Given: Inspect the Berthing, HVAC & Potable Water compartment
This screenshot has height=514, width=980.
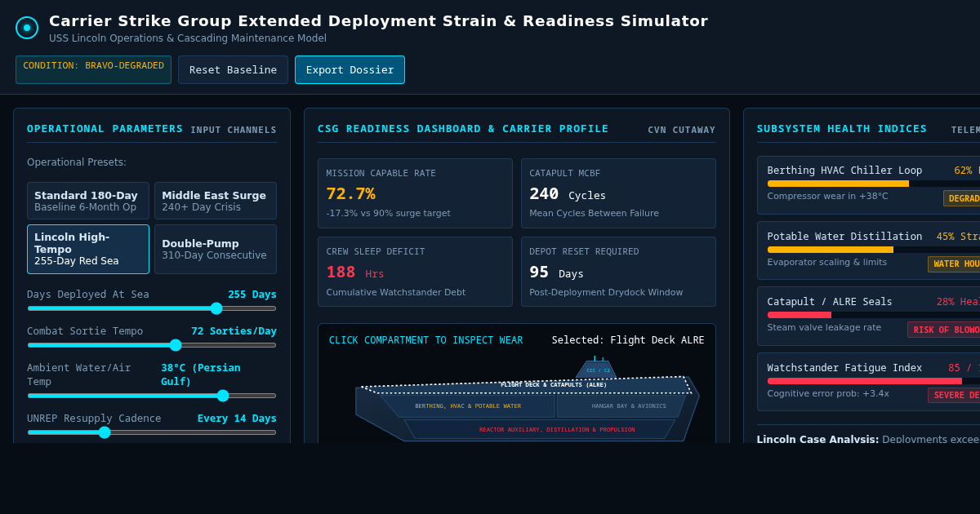Looking at the screenshot, I should (x=468, y=405).
